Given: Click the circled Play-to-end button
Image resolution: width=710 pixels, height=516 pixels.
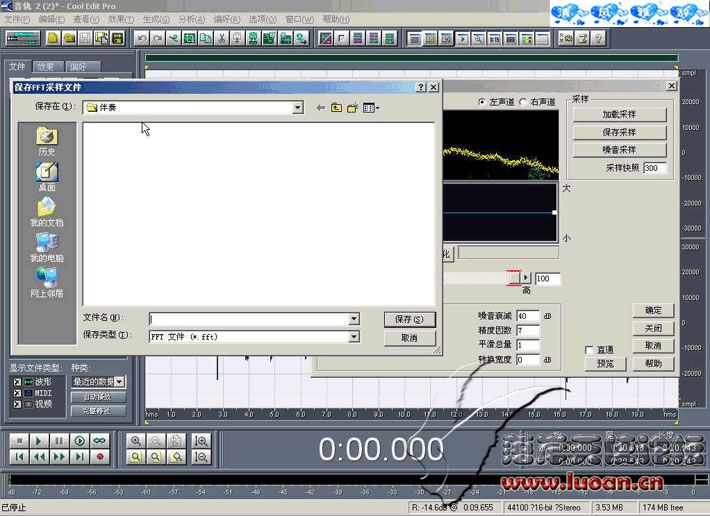Looking at the screenshot, I should 80,440.
